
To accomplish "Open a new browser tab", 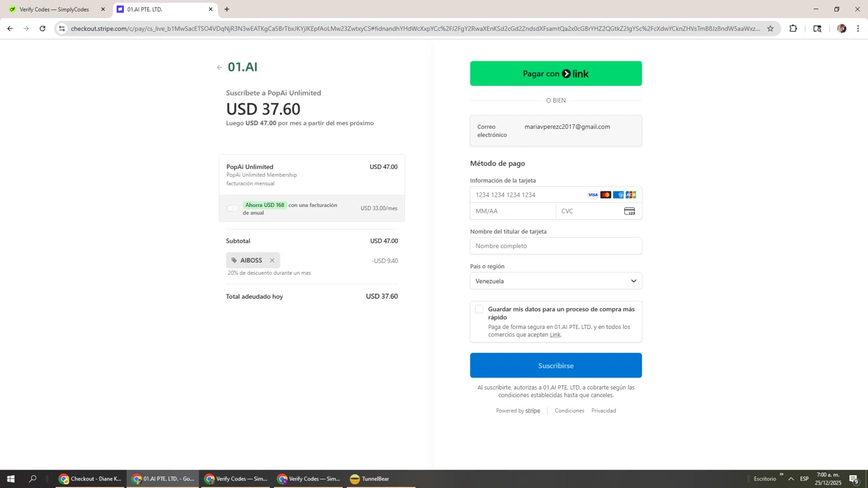I will tap(227, 9).
